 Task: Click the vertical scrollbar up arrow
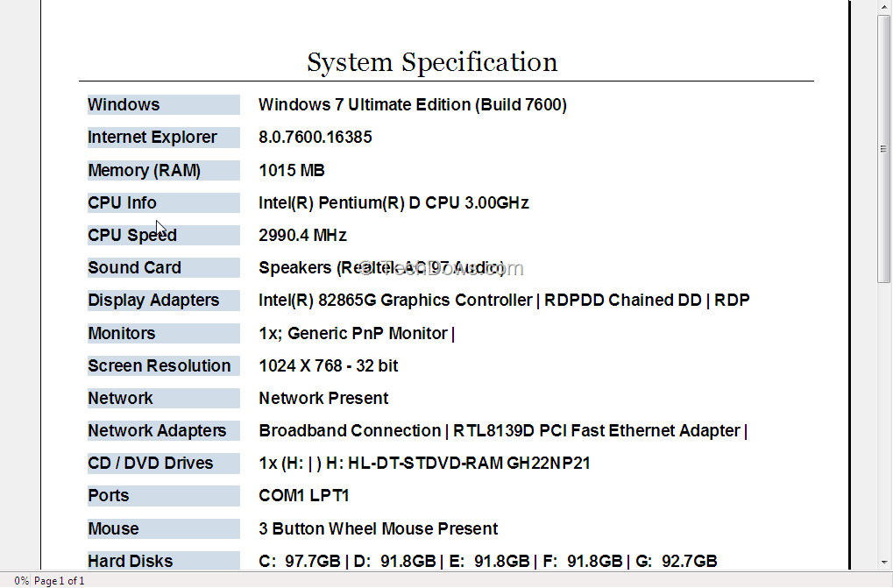point(884,7)
